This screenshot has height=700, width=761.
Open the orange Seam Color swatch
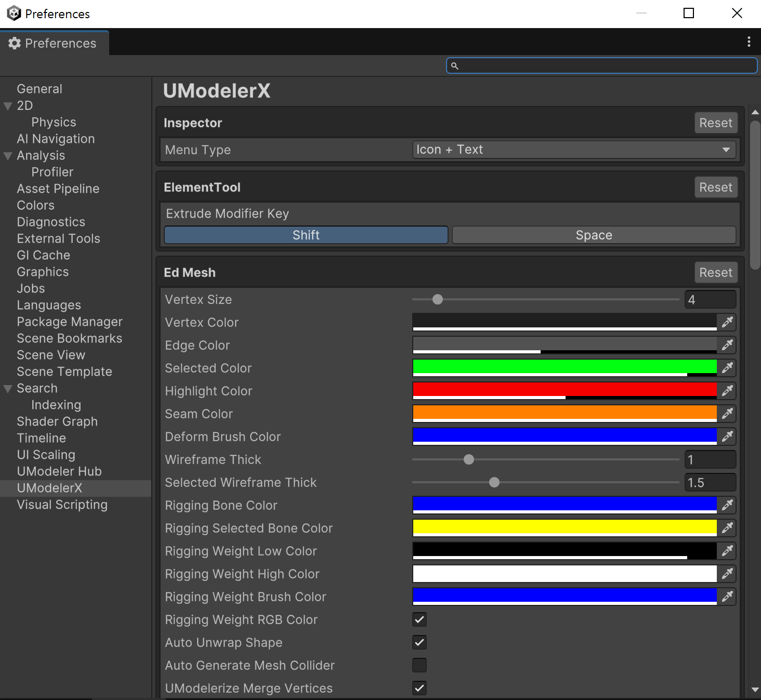[x=565, y=414]
